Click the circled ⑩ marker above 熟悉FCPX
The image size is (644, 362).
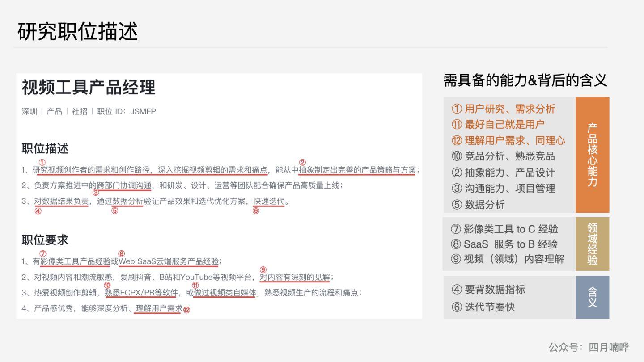pyautogui.click(x=106, y=286)
